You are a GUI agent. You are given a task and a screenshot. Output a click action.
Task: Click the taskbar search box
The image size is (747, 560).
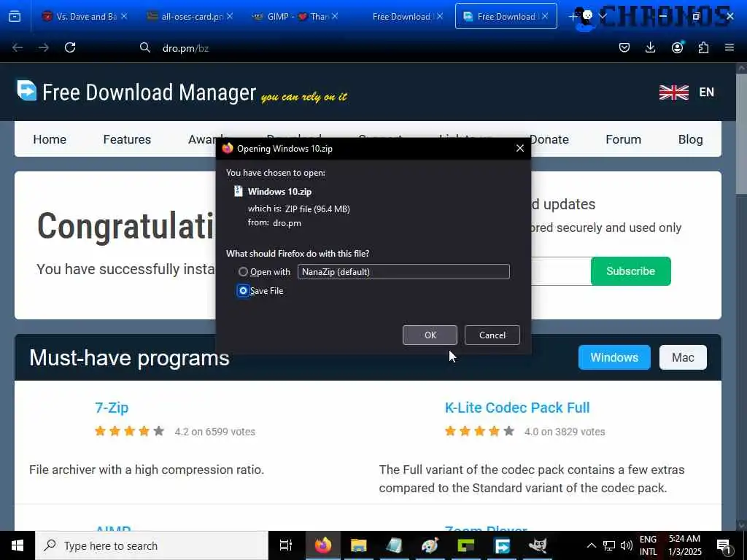click(152, 545)
